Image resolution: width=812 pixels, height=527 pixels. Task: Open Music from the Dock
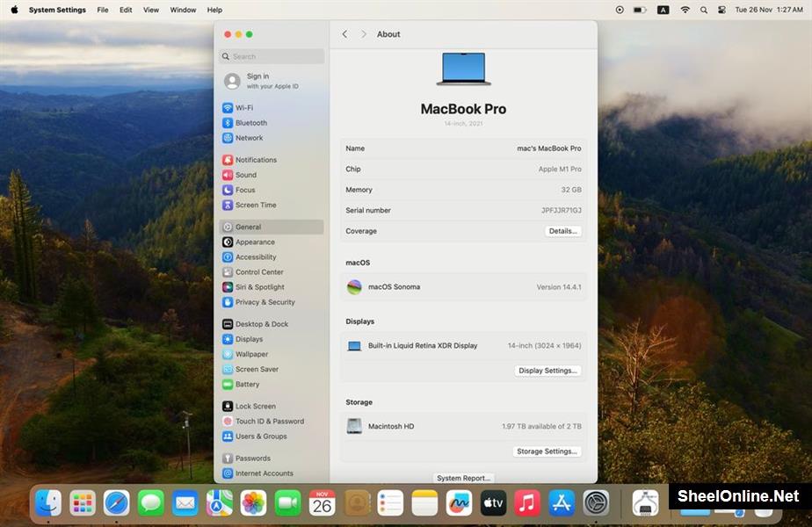click(x=527, y=503)
